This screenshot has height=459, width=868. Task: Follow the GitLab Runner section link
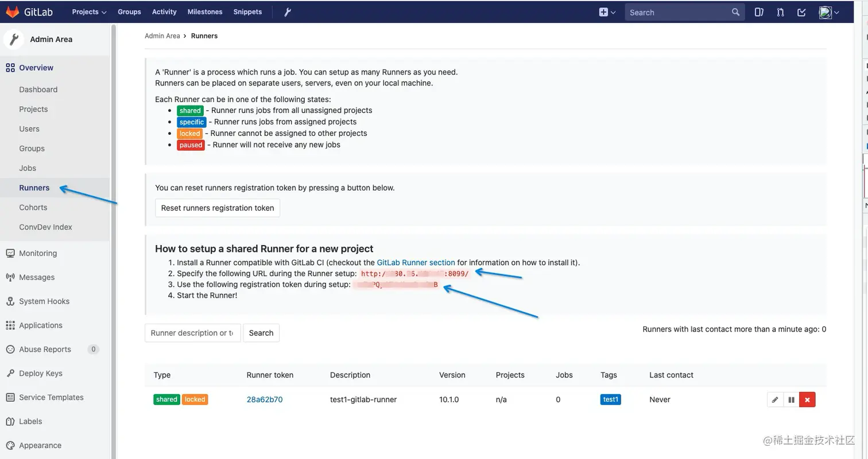tap(416, 263)
